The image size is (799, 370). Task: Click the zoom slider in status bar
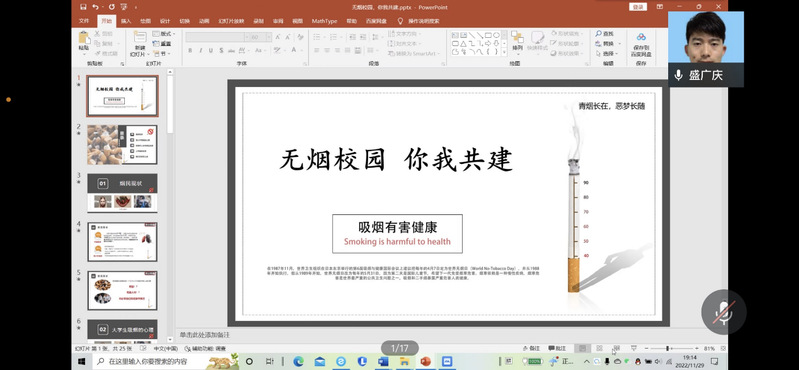click(x=667, y=348)
